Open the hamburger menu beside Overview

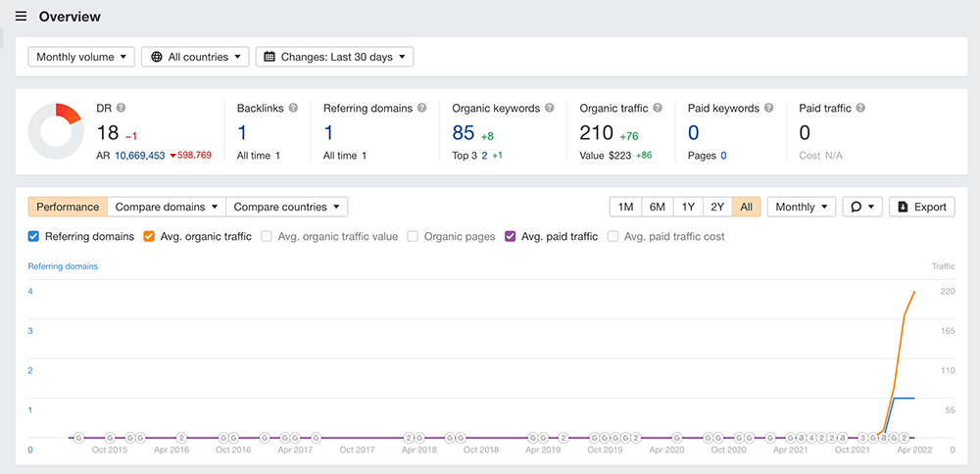pyautogui.click(x=21, y=17)
